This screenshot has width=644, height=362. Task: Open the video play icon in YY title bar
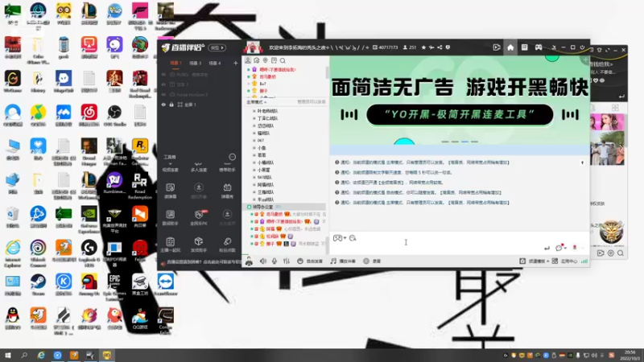pyautogui.click(x=496, y=47)
